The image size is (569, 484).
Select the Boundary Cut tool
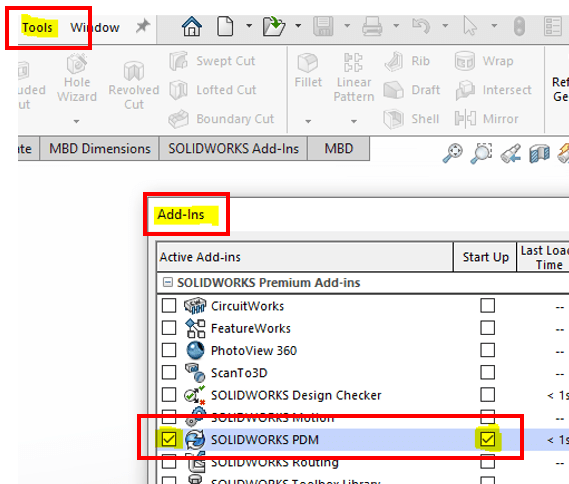[x=221, y=119]
